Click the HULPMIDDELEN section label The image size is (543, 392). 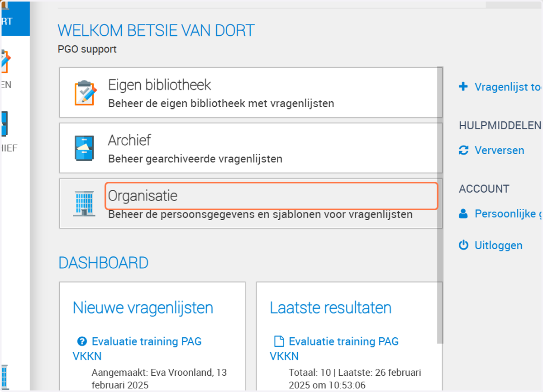coord(500,126)
